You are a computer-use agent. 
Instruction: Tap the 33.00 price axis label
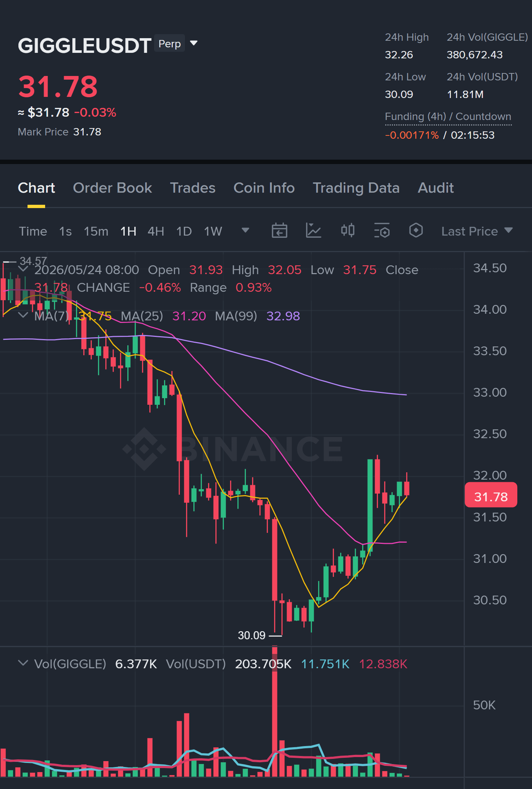pos(490,392)
